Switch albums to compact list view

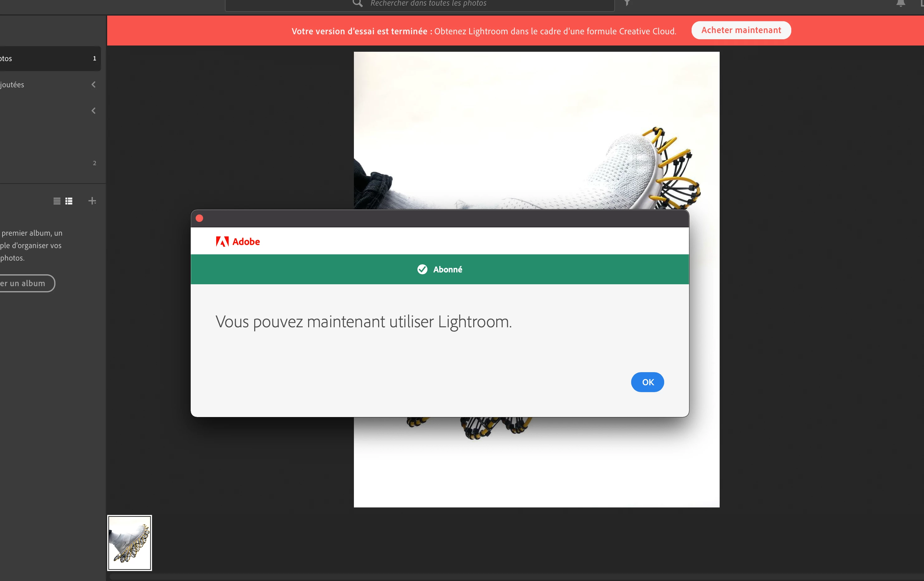[57, 201]
